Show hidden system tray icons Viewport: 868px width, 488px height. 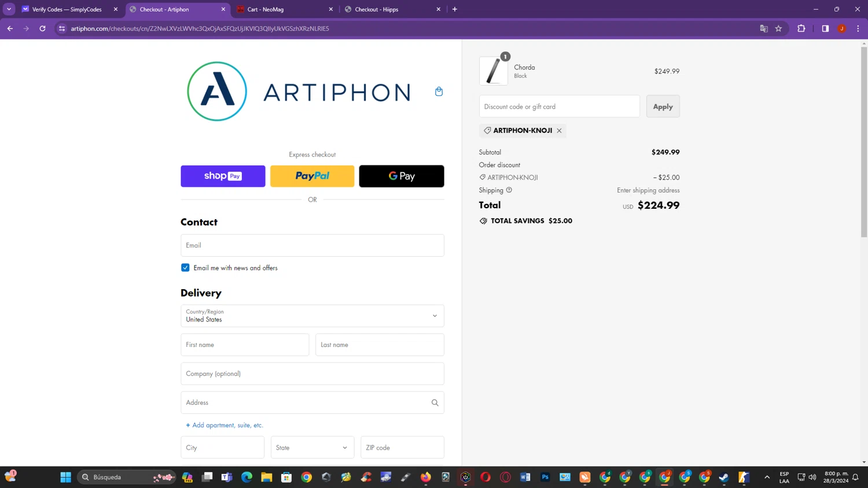[767, 477]
